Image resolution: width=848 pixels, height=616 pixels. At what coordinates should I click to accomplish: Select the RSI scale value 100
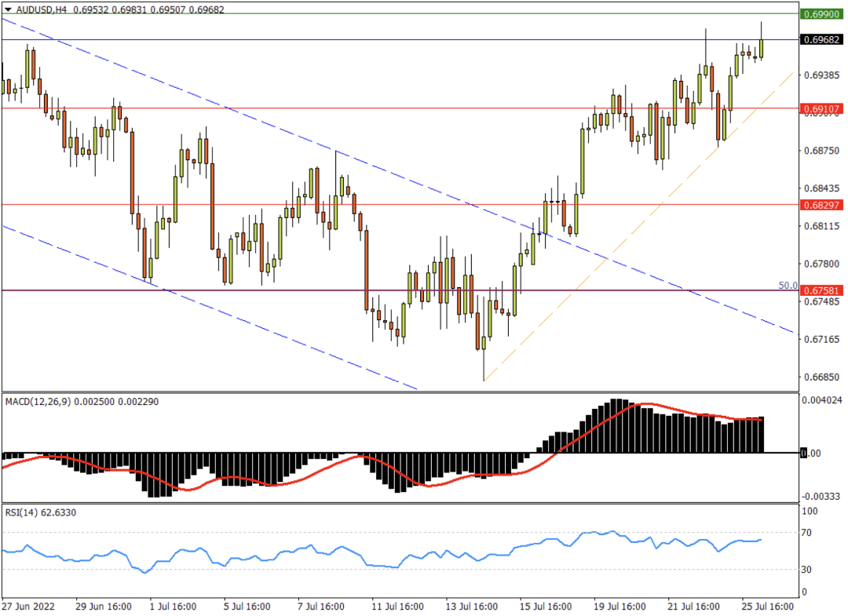810,511
